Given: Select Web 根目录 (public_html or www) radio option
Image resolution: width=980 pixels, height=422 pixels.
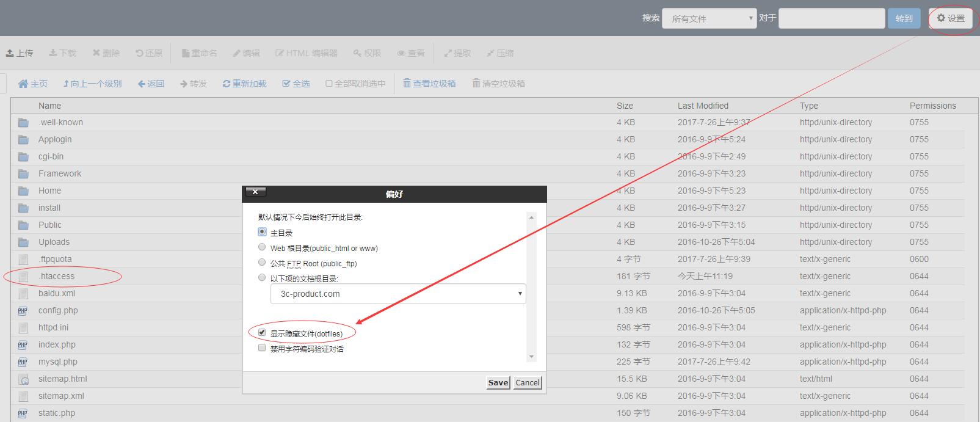Looking at the screenshot, I should point(262,247).
